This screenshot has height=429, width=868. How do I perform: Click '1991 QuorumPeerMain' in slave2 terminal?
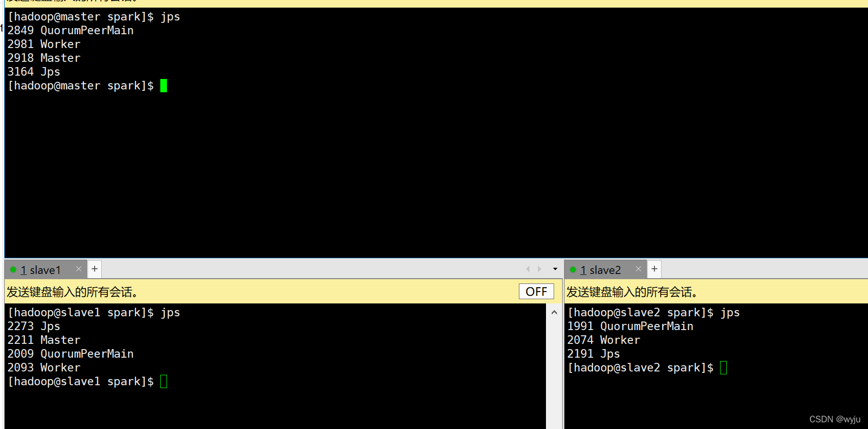click(630, 326)
